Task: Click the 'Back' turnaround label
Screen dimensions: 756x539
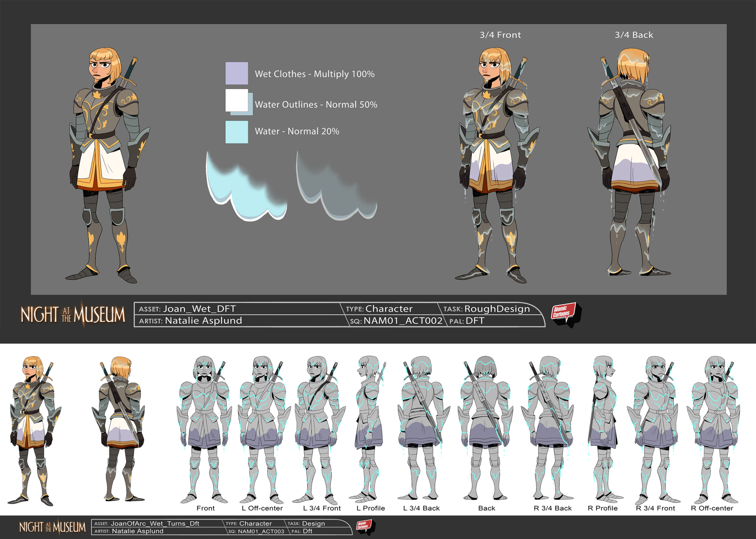Action: point(487,508)
